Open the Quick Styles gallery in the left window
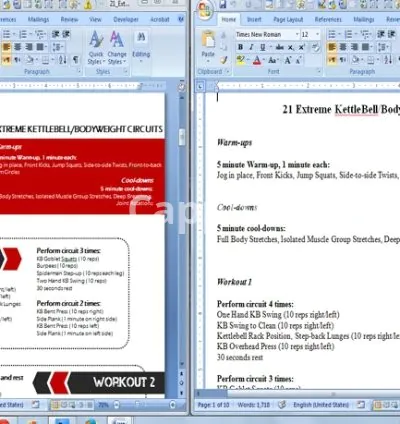The width and height of the screenshot is (400, 424). pyautogui.click(x=96, y=48)
